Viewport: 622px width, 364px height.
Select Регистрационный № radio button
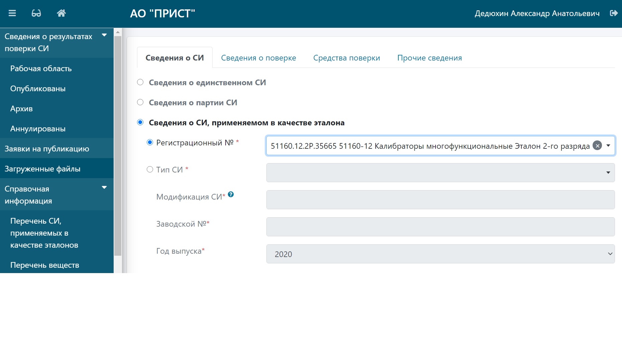point(150,142)
